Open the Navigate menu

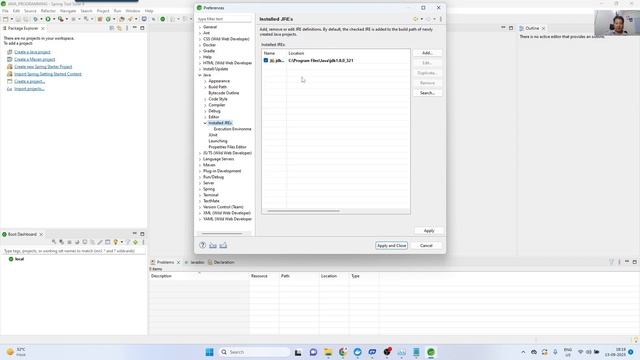tap(68, 11)
